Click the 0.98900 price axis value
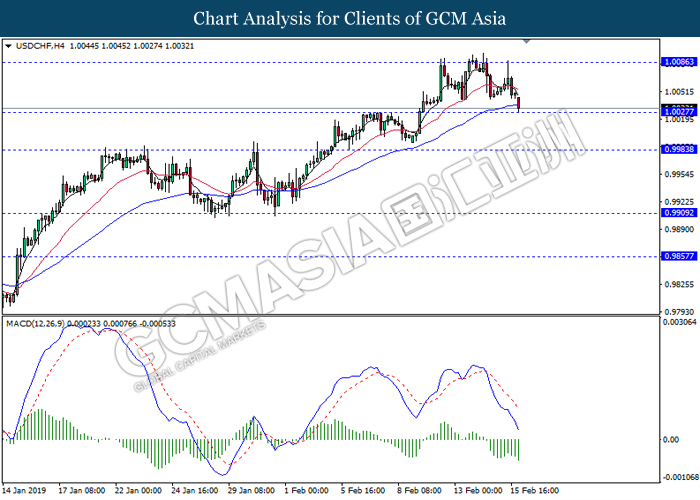 click(679, 229)
